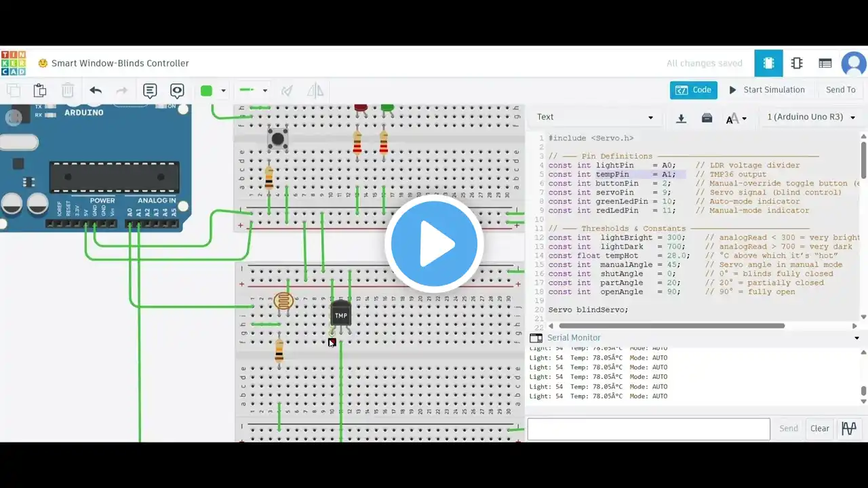Expand the wire type dropdown arrow
Image resolution: width=868 pixels, height=488 pixels.
click(x=265, y=90)
